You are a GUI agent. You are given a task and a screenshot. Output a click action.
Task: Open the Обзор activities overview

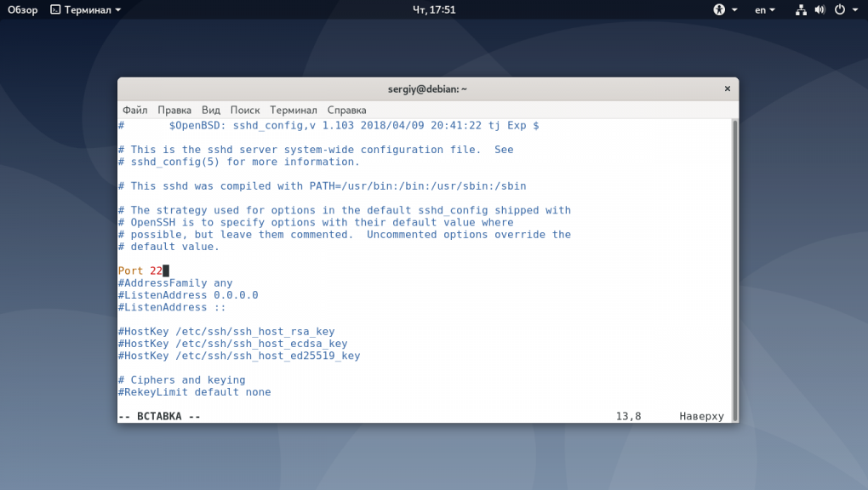click(x=22, y=10)
